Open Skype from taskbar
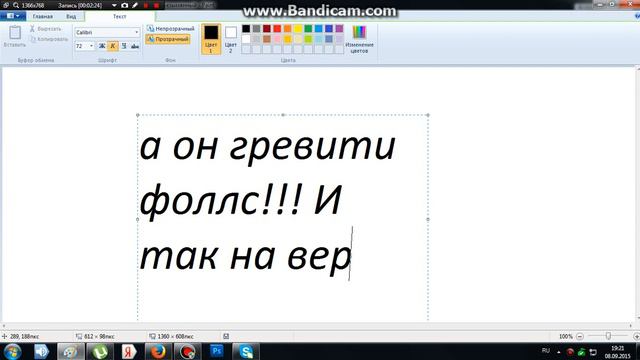This screenshot has width=640, height=360. coord(246,351)
